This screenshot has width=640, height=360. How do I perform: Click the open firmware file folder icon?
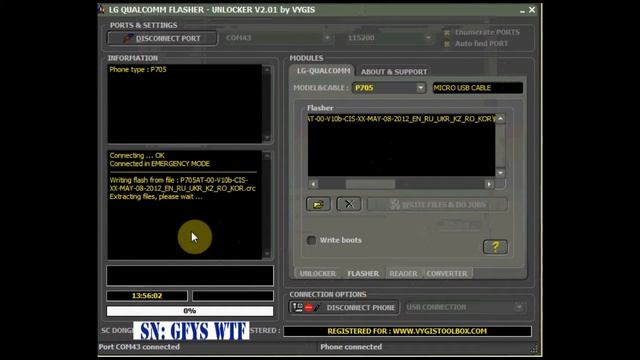pyautogui.click(x=318, y=204)
